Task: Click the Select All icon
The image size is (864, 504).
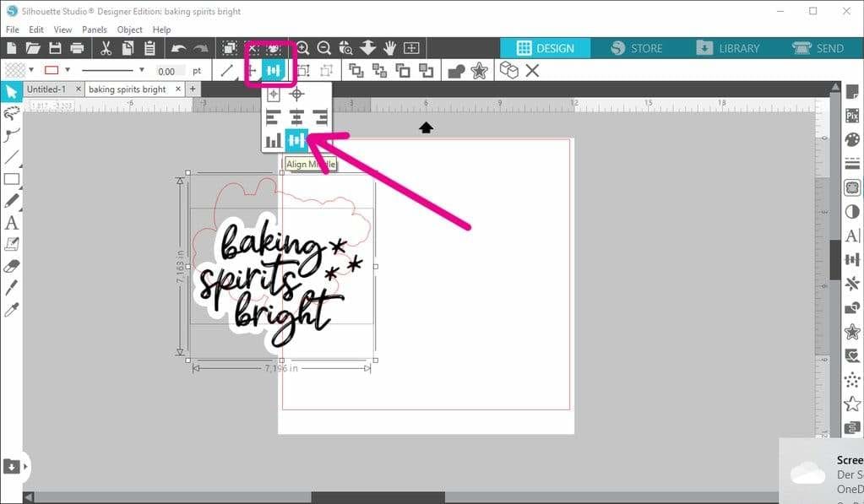Action: pyautogui.click(x=230, y=48)
